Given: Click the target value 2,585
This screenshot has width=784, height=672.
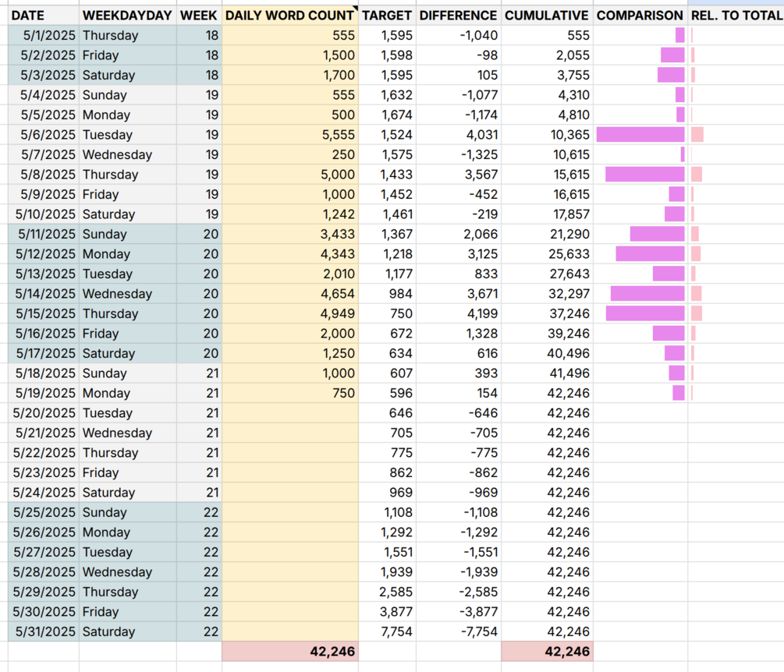Looking at the screenshot, I should coord(387,592).
